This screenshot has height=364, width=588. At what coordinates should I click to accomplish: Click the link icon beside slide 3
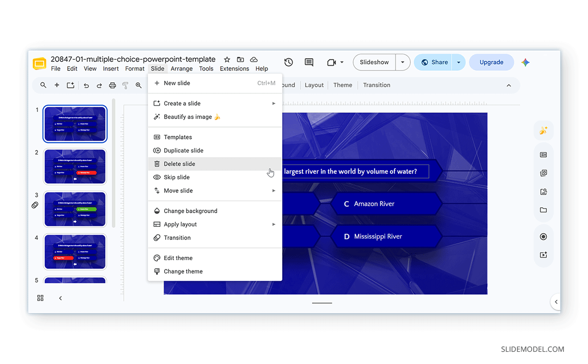point(35,205)
